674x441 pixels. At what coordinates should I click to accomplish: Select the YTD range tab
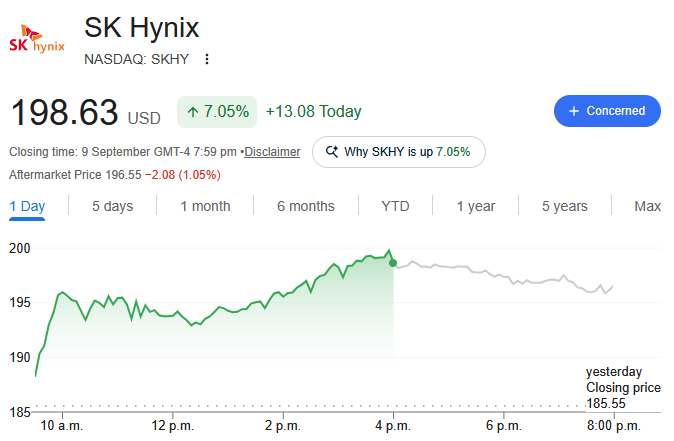(x=395, y=206)
